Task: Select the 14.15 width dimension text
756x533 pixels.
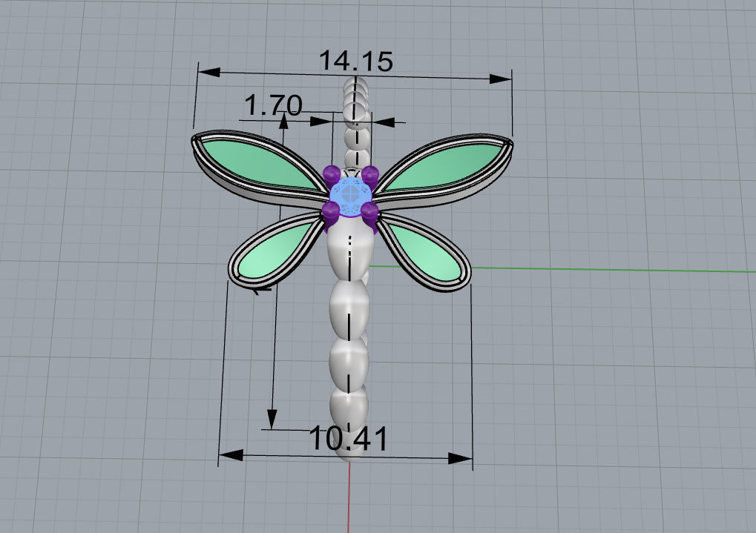Action: 356,62
